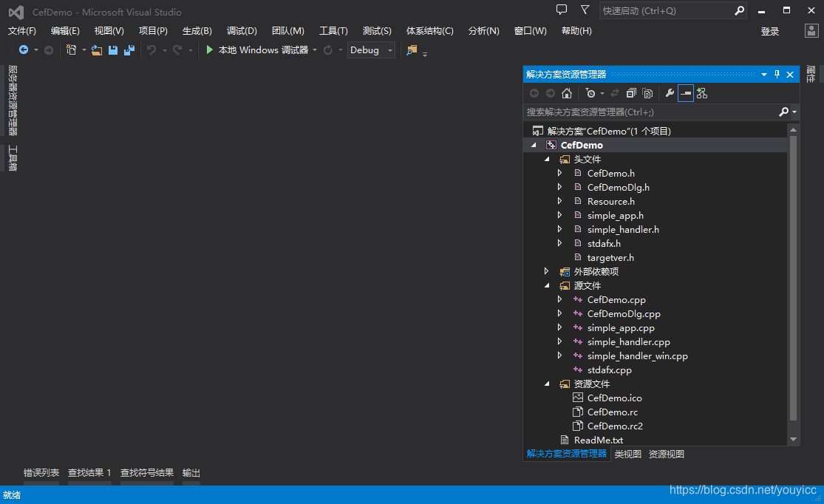Viewport: 824px width, 504px height.
Task: Open the 服务器资源管理器 side tab
Action: [13, 101]
